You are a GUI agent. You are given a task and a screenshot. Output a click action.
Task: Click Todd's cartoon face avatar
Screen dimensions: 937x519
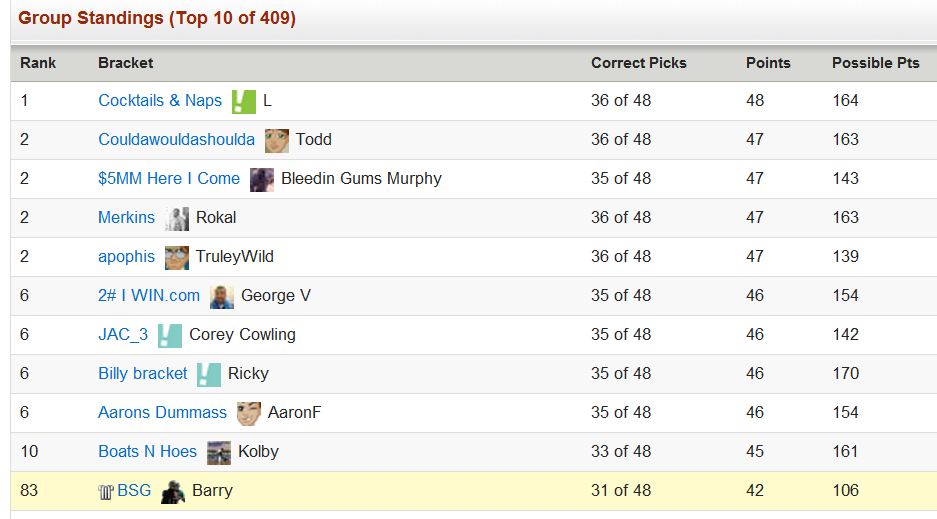click(x=277, y=140)
